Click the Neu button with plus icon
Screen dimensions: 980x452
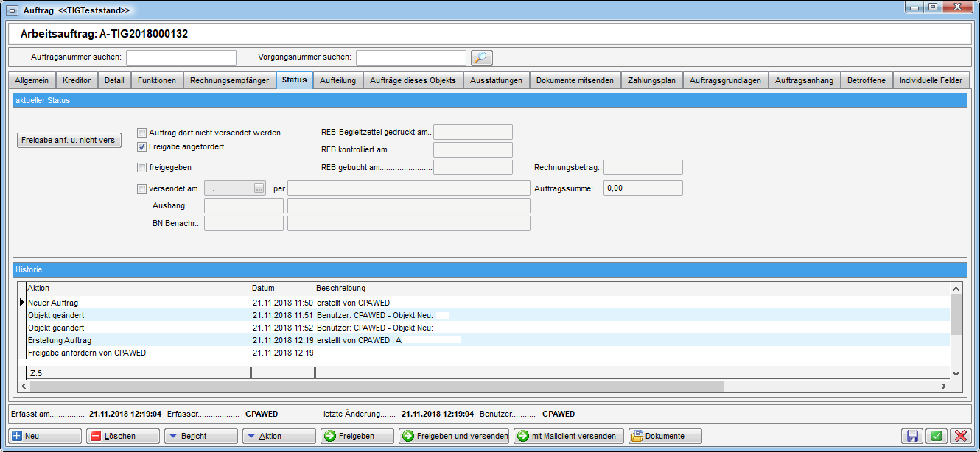click(45, 436)
